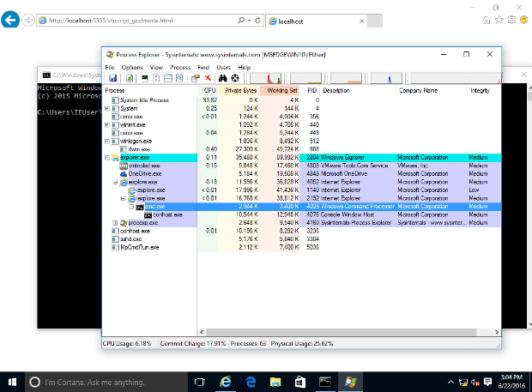Collapse the winlogon.exe process node

[107, 141]
